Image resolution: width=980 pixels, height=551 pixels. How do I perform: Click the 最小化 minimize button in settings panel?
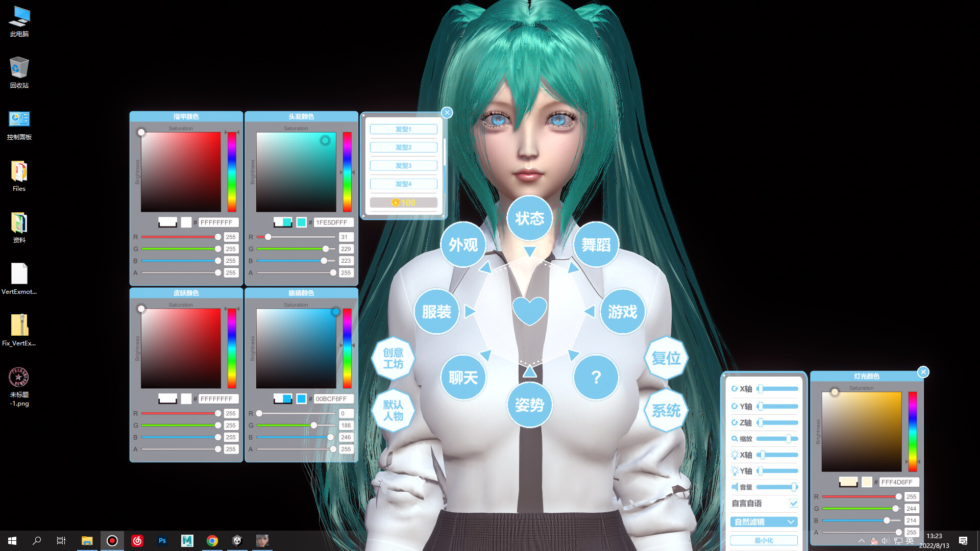pyautogui.click(x=764, y=540)
